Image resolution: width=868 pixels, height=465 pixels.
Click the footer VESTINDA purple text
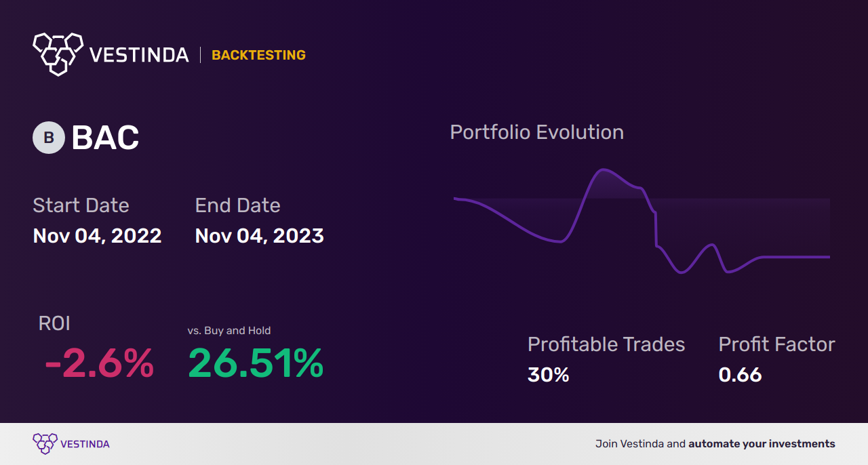point(85,444)
